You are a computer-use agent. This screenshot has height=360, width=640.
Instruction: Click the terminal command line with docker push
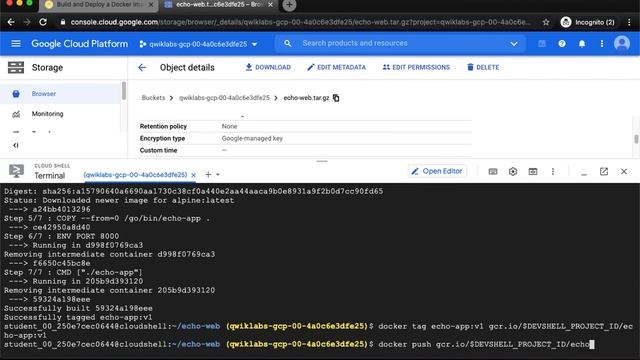[x=299, y=344]
